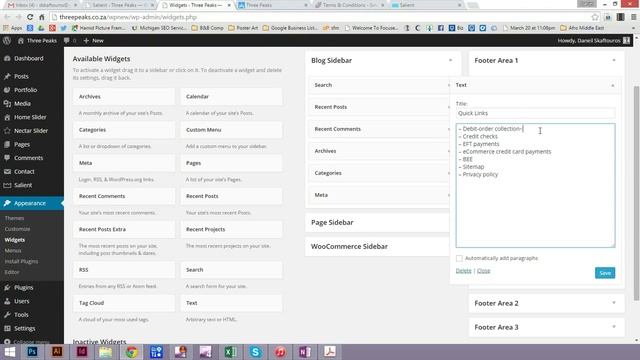Expand Footer Area 3 panel
This screenshot has height=360, width=640.
click(614, 327)
